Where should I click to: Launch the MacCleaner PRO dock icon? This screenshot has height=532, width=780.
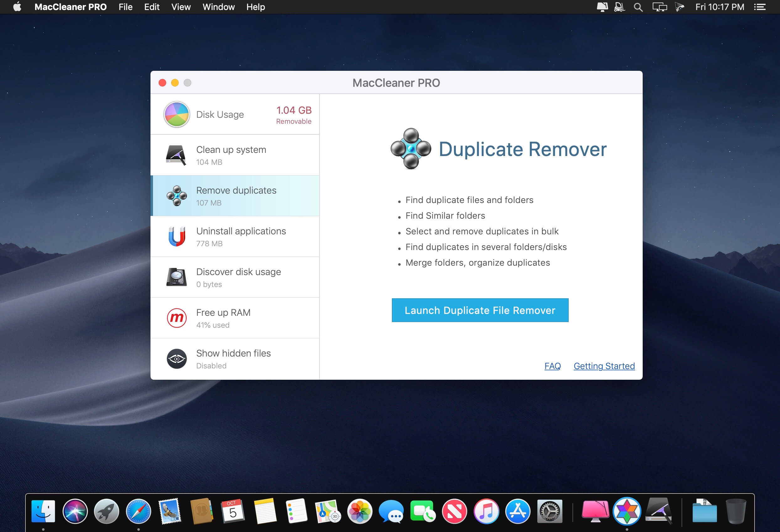tap(627, 511)
